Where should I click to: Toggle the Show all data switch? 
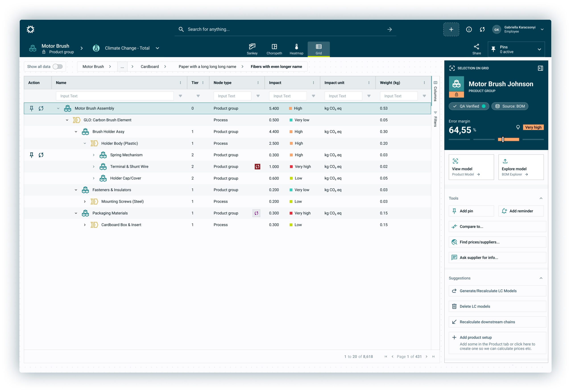[58, 67]
